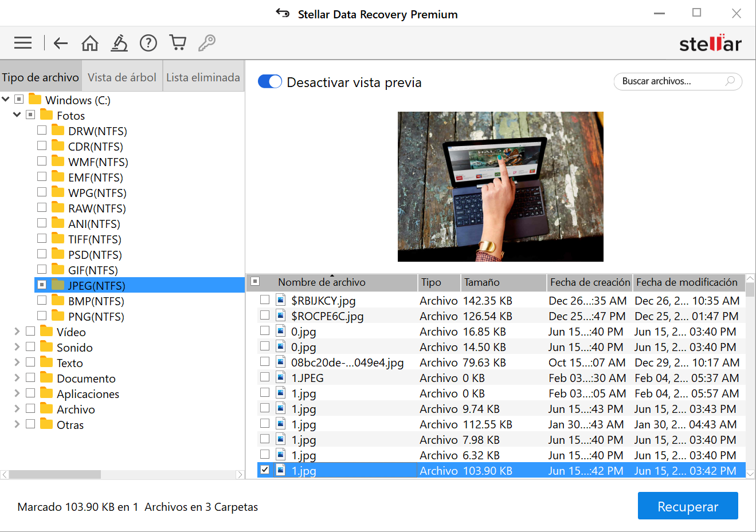Click the shopping cart icon

point(178,43)
